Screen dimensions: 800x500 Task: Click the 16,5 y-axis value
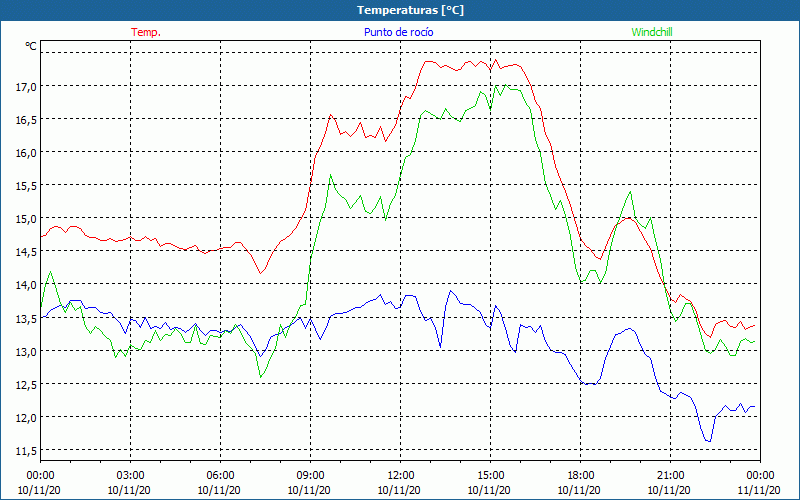26,120
